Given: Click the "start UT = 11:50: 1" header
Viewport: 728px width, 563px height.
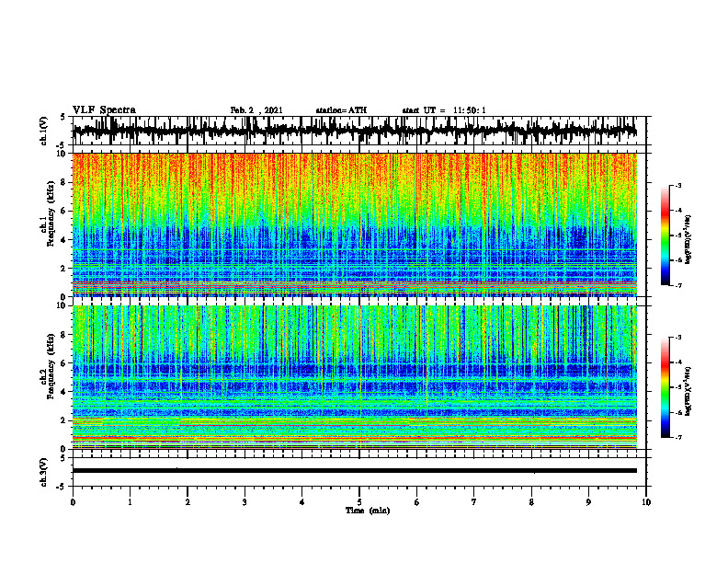Looking at the screenshot, I should point(444,110).
